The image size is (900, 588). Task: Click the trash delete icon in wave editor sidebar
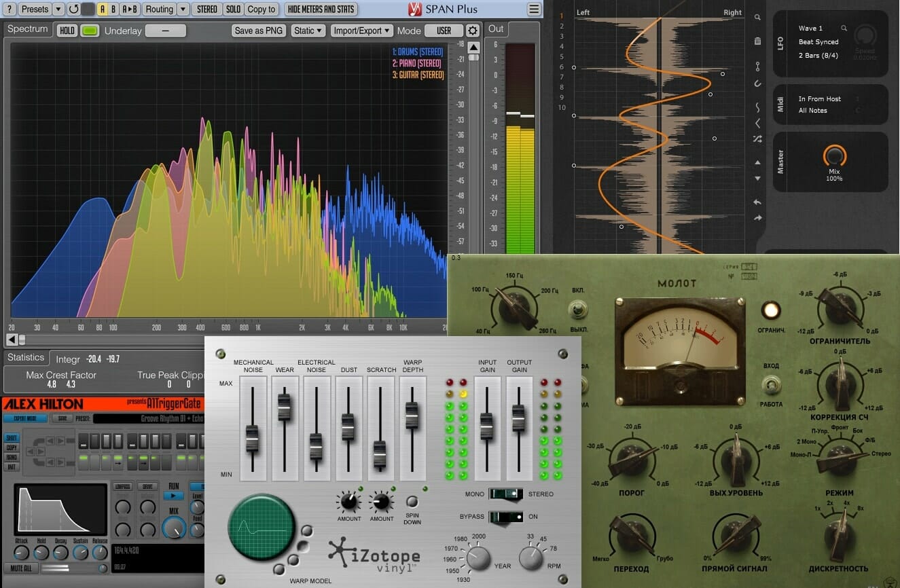pyautogui.click(x=757, y=41)
